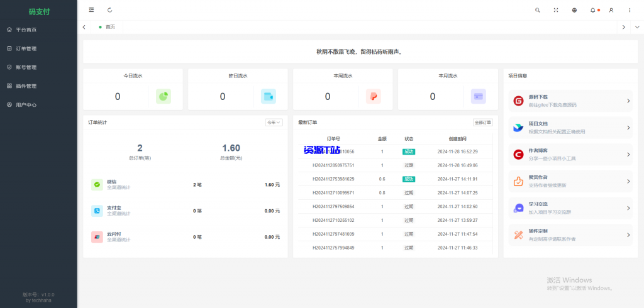Open the 源码下载 link title
Screen dimensions: 644x308
coord(538,97)
